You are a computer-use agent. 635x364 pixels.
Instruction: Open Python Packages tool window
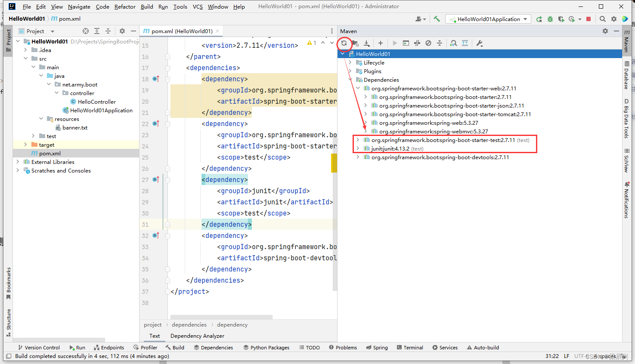coord(266,347)
